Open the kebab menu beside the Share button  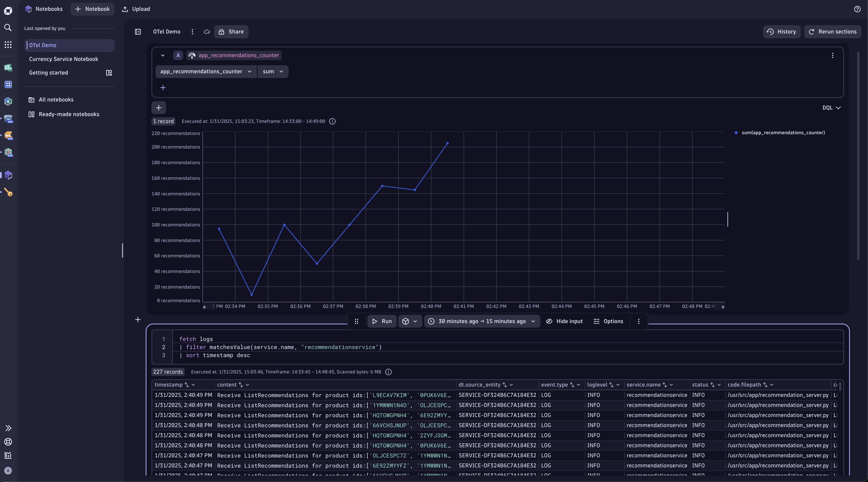click(x=192, y=32)
